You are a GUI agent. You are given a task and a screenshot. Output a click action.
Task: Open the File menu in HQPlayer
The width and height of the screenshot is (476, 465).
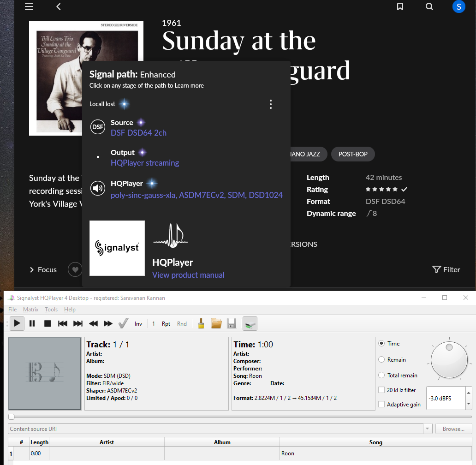(x=12, y=309)
